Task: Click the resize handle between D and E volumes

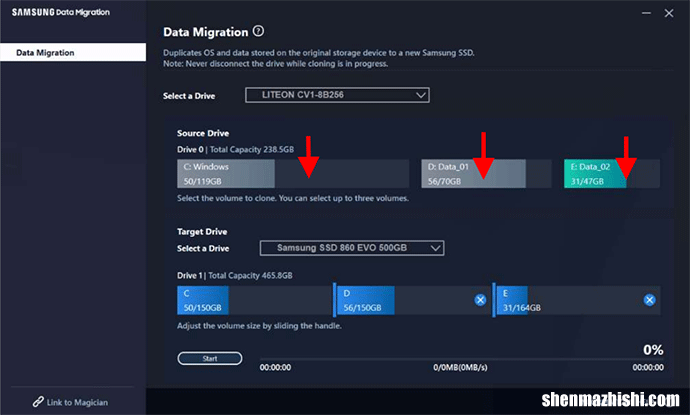Action: click(x=494, y=300)
